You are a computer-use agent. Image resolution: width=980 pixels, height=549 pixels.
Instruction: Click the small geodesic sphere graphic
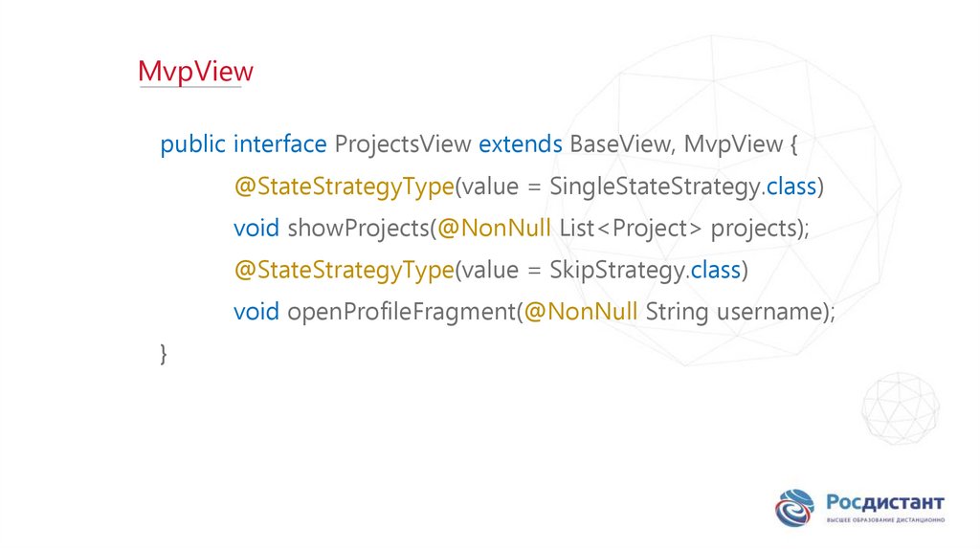click(x=897, y=409)
